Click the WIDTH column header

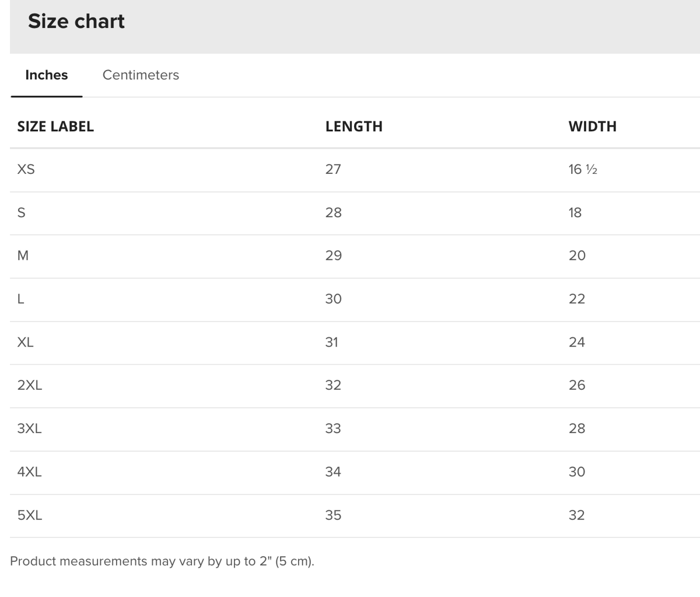point(592,127)
